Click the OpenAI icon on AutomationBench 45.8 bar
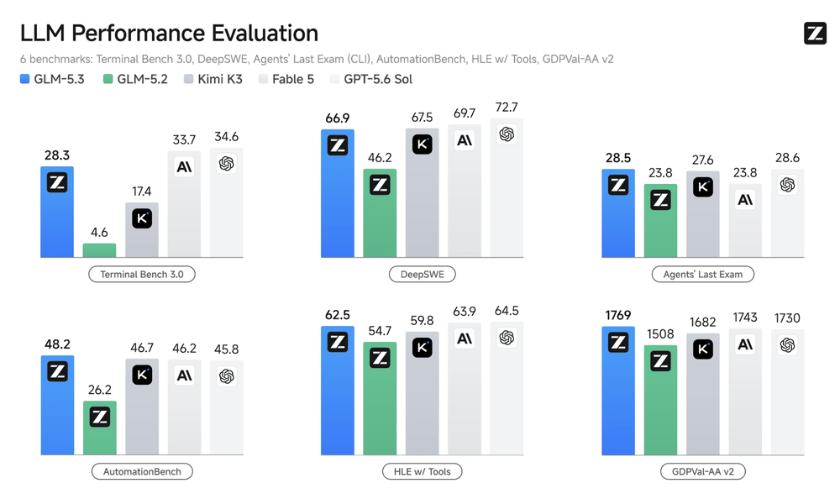 click(x=227, y=376)
